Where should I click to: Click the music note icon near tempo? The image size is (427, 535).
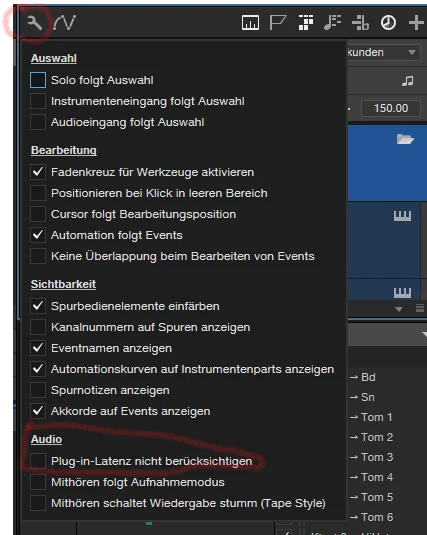[x=408, y=81]
